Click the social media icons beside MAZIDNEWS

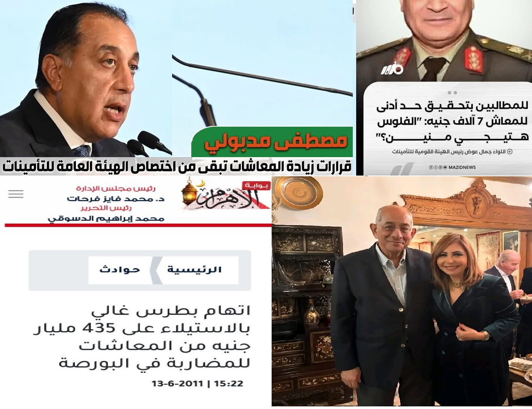coord(438,167)
